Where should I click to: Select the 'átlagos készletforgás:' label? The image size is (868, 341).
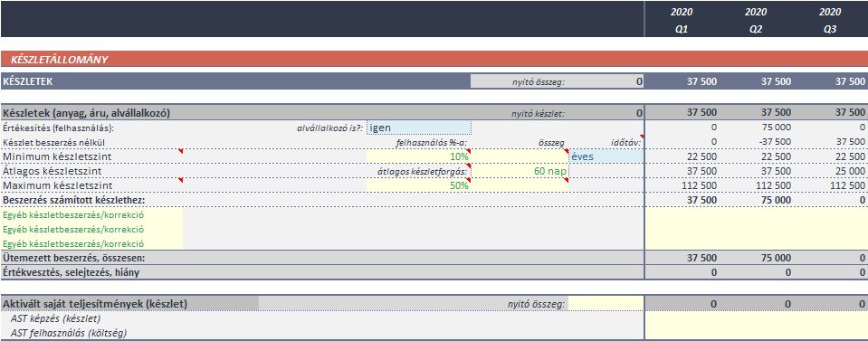click(423, 171)
